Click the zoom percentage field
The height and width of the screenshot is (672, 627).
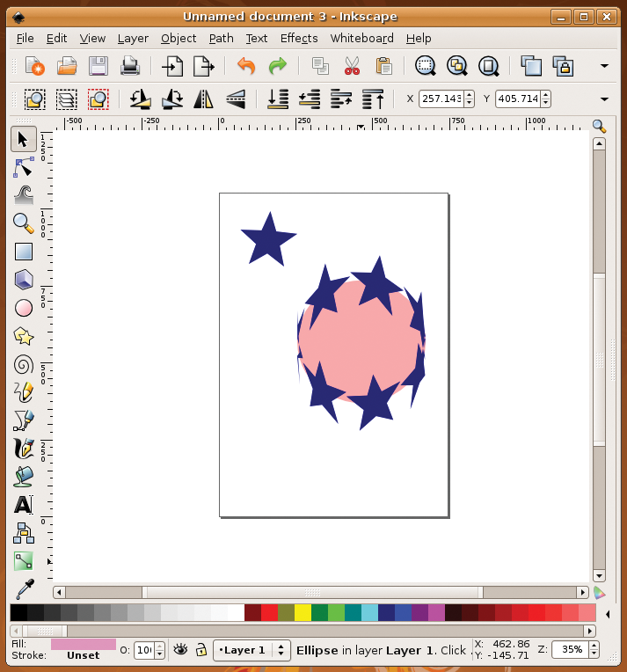pyautogui.click(x=571, y=650)
